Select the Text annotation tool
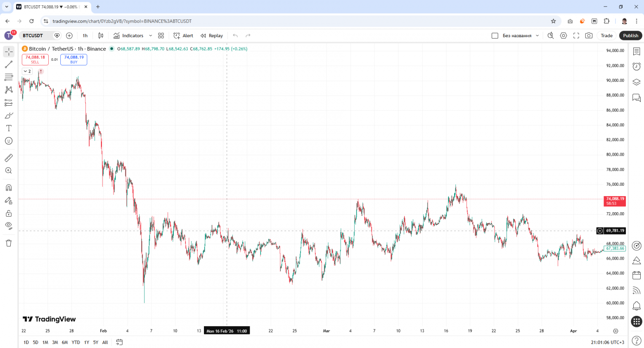This screenshot has height=348, width=644. pos(9,128)
